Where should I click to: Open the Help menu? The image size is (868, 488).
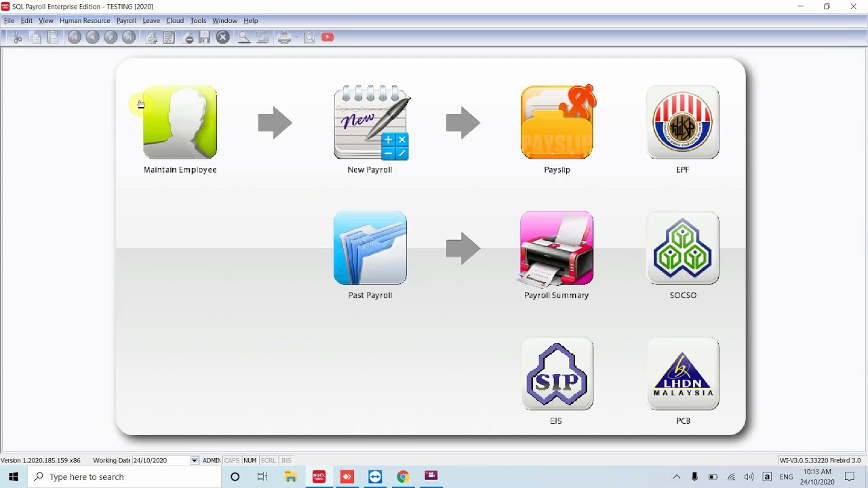251,21
